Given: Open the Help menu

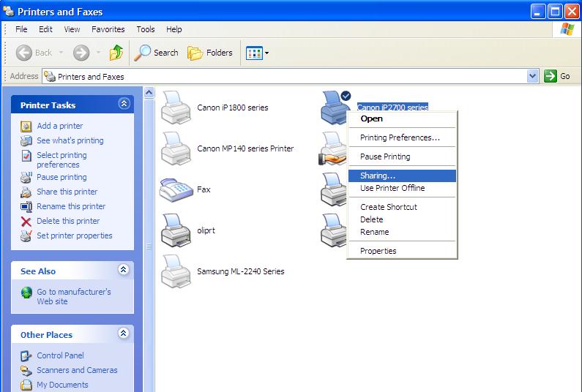Looking at the screenshot, I should (174, 29).
